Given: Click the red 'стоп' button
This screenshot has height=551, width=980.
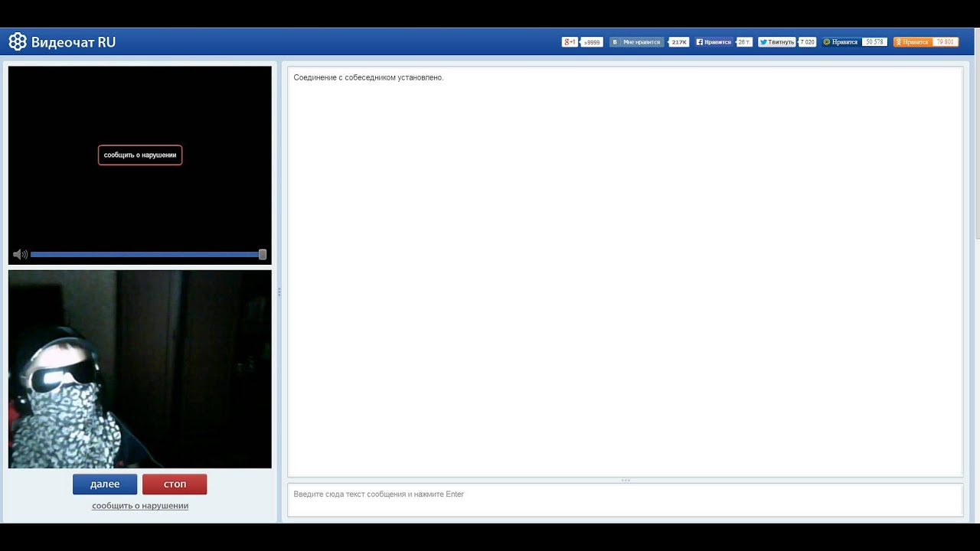Looking at the screenshot, I should click(175, 484).
